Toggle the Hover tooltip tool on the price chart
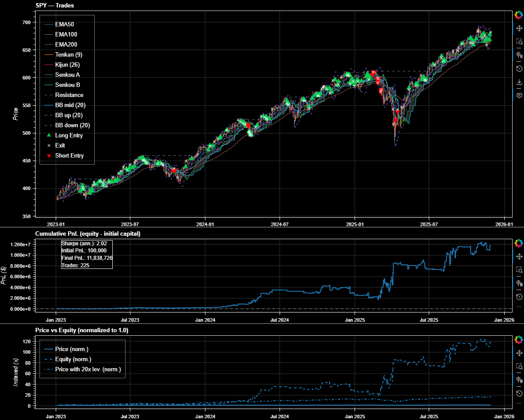The width and height of the screenshot is (524, 420). [x=518, y=93]
